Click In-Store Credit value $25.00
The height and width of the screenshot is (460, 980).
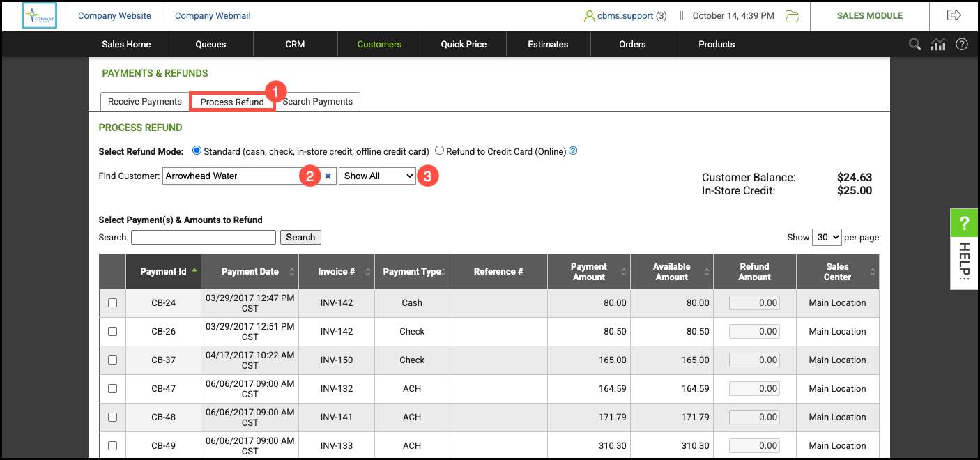pyautogui.click(x=855, y=190)
